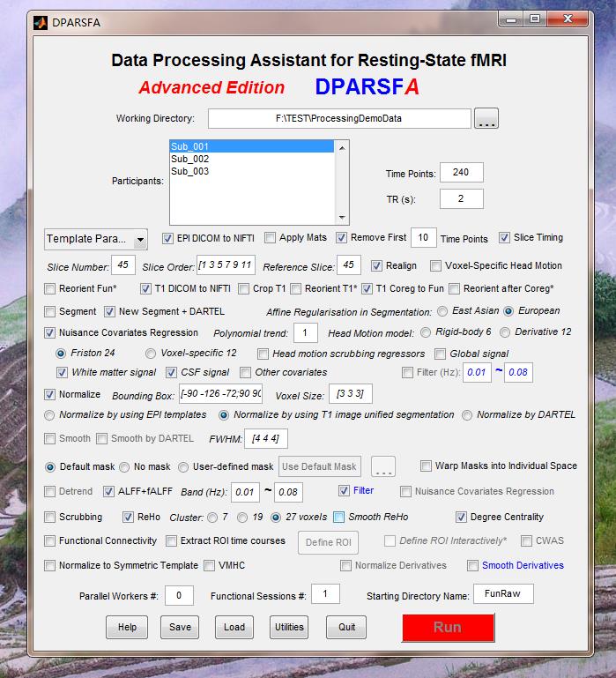The width and height of the screenshot is (616, 678).
Task: Toggle Nuisance Covariates Regression checkbox in the Polynomial trend row
Action: tap(49, 333)
